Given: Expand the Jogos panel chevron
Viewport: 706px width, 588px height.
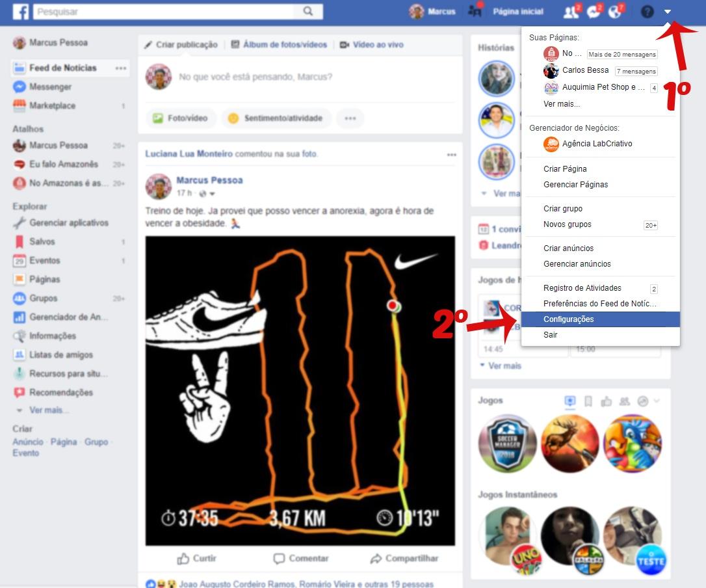Looking at the screenshot, I should click(657, 401).
